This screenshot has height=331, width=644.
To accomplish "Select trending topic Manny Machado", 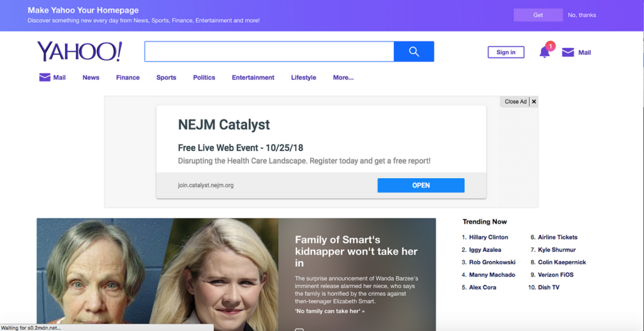I will 492,274.
